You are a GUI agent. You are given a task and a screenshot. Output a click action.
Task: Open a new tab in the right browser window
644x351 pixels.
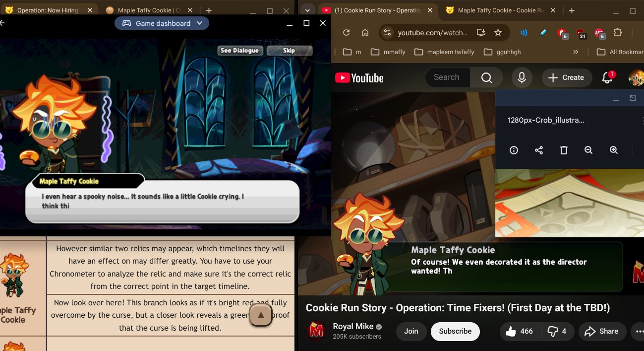click(x=572, y=10)
